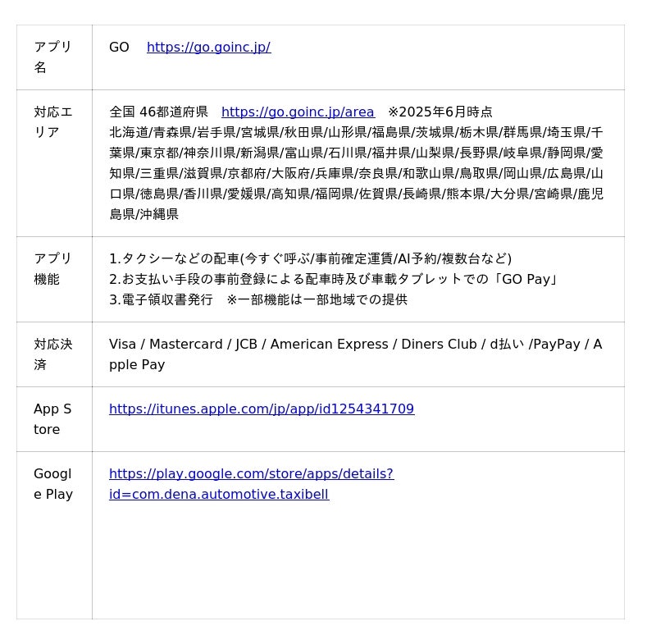Click feature line 2 mentioning GO Pay
Viewport: 656px width, 644px height.
335,280
